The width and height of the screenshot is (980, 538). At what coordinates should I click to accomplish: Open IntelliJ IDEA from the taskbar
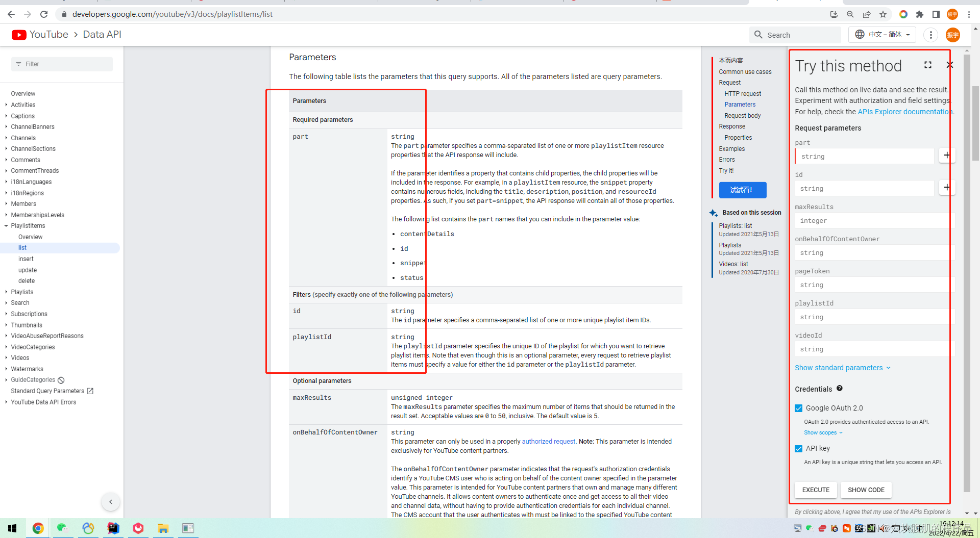coord(113,528)
